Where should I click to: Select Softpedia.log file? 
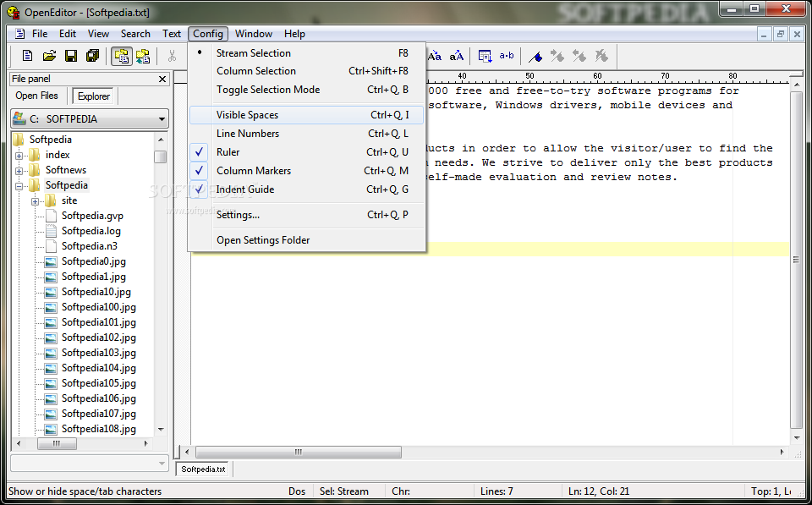tap(91, 231)
